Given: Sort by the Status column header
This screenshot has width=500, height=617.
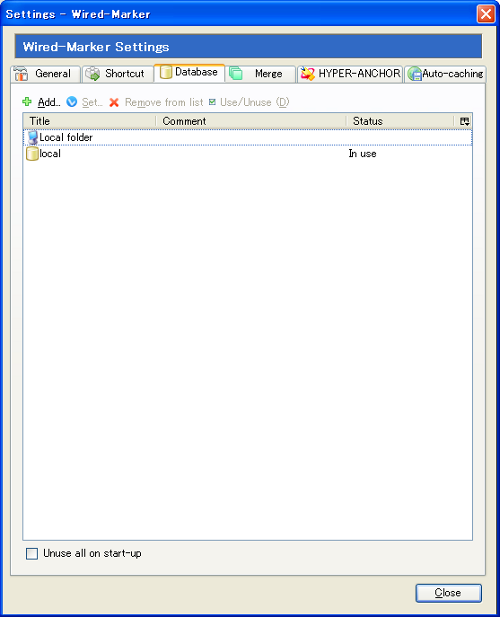Looking at the screenshot, I should pyautogui.click(x=400, y=121).
